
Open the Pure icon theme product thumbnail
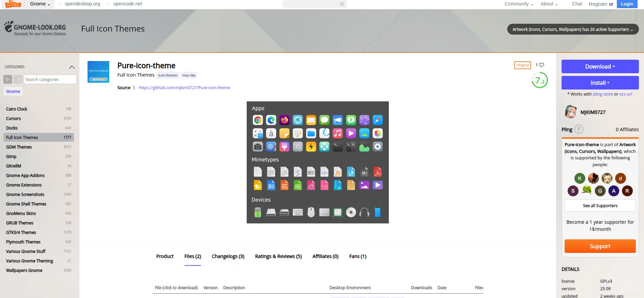(x=98, y=72)
